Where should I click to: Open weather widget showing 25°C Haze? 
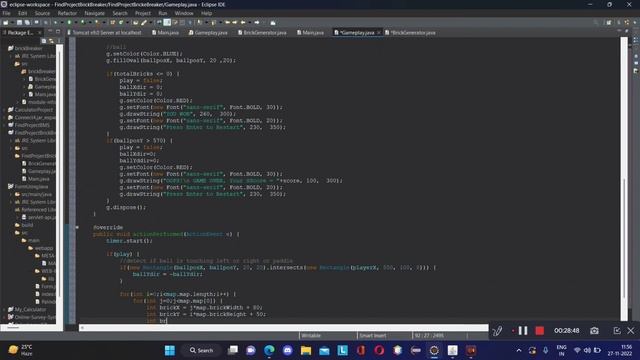point(21,350)
